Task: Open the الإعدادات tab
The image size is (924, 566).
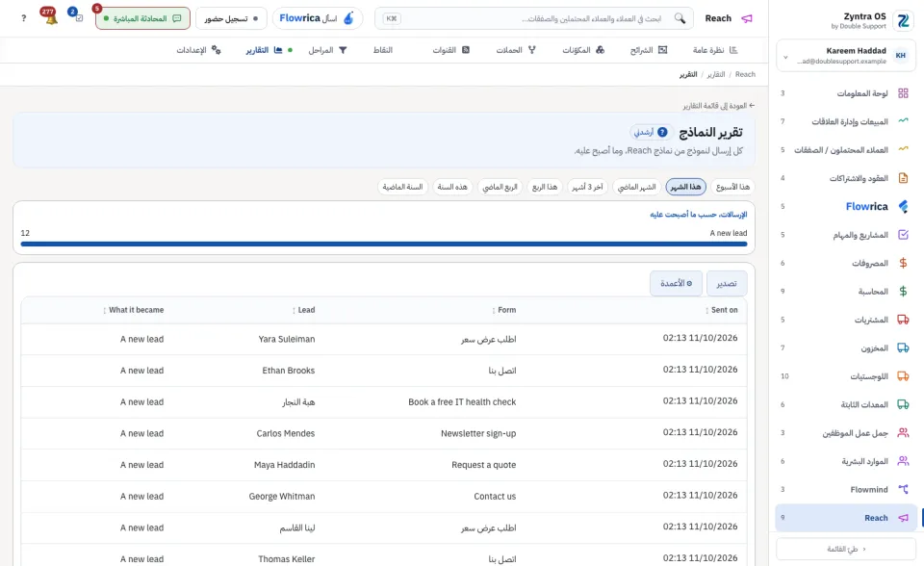Action: (198, 50)
